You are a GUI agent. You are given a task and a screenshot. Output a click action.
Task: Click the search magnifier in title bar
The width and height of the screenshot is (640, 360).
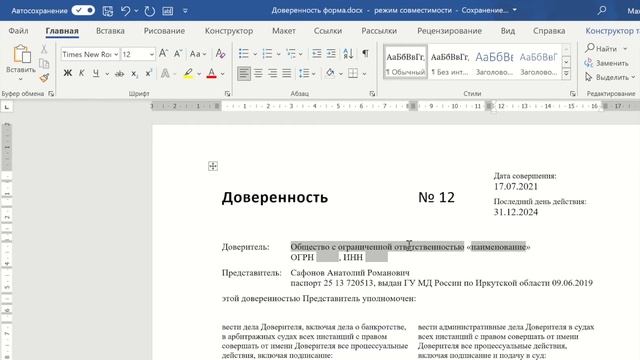pos(602,11)
